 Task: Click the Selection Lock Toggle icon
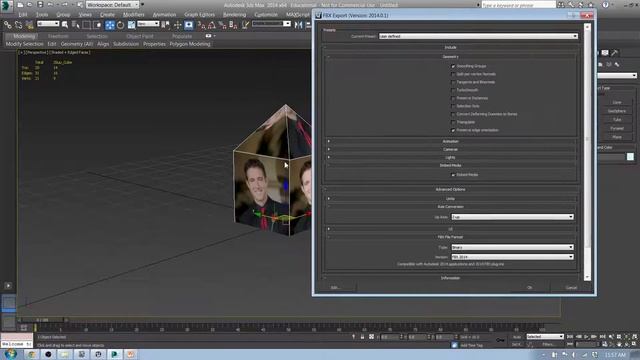pyautogui.click(x=362, y=337)
